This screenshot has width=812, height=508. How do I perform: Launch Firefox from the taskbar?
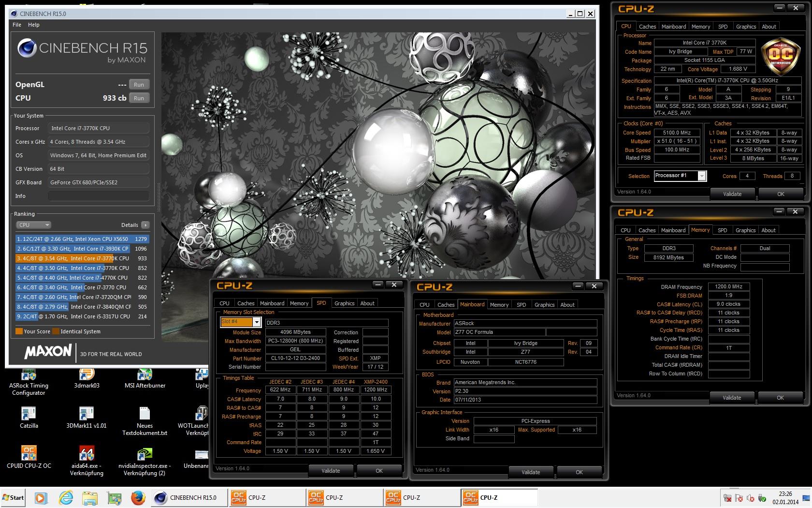tap(138, 497)
